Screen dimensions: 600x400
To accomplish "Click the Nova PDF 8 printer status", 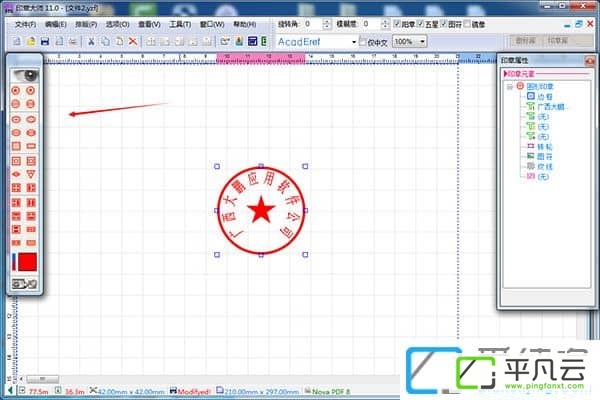I will (331, 392).
